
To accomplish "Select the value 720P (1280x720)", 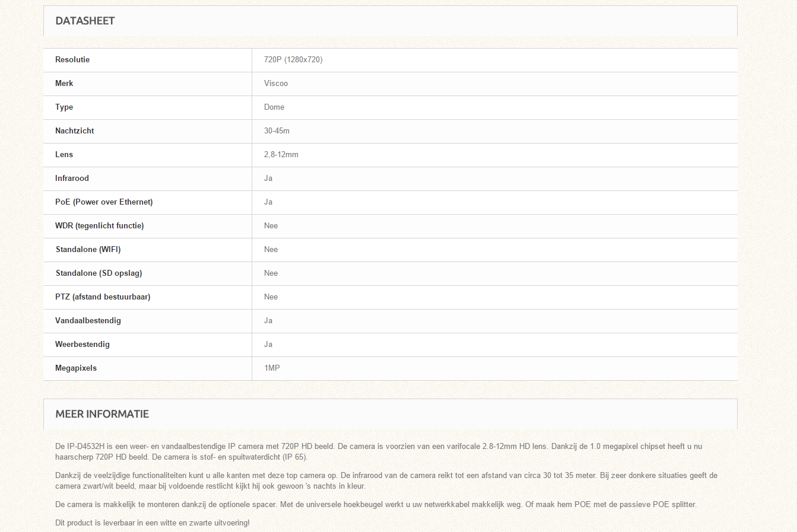I will (x=293, y=59).
